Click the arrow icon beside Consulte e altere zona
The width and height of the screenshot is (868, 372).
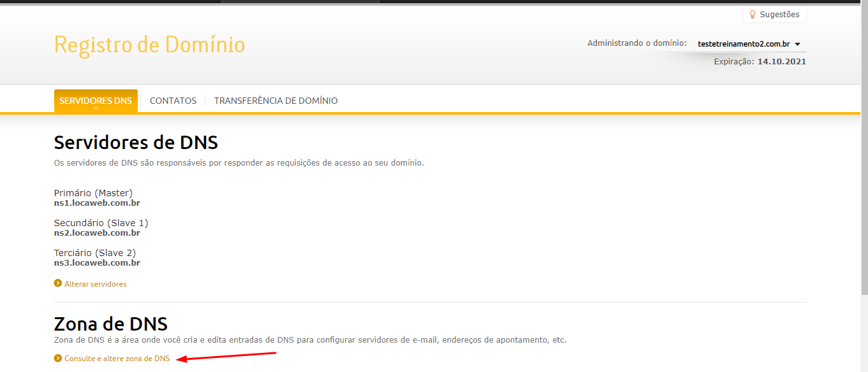(58, 358)
